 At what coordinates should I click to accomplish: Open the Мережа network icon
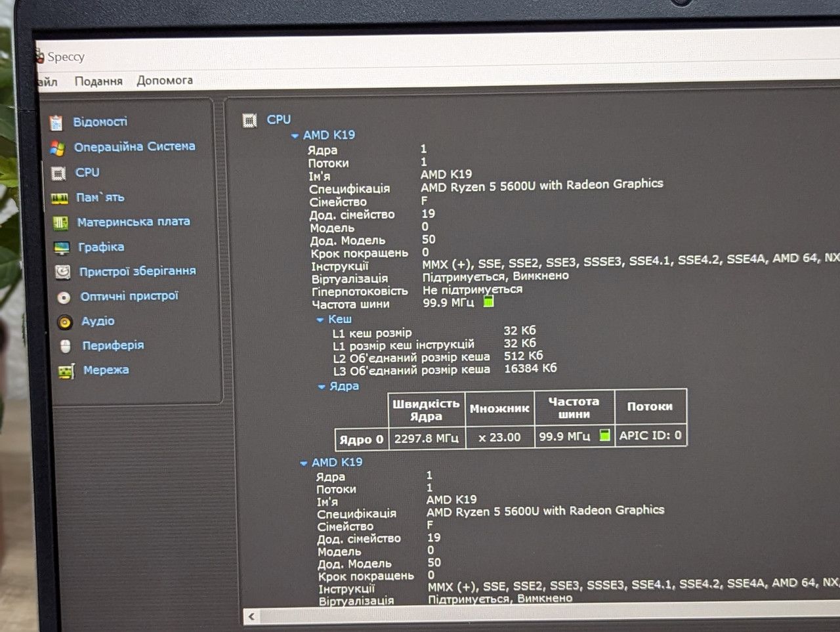coord(66,371)
